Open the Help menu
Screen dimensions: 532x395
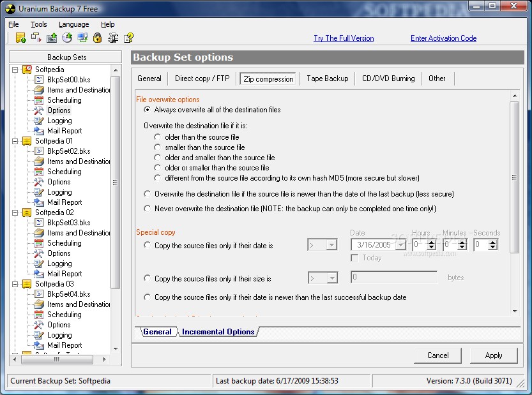(x=107, y=24)
